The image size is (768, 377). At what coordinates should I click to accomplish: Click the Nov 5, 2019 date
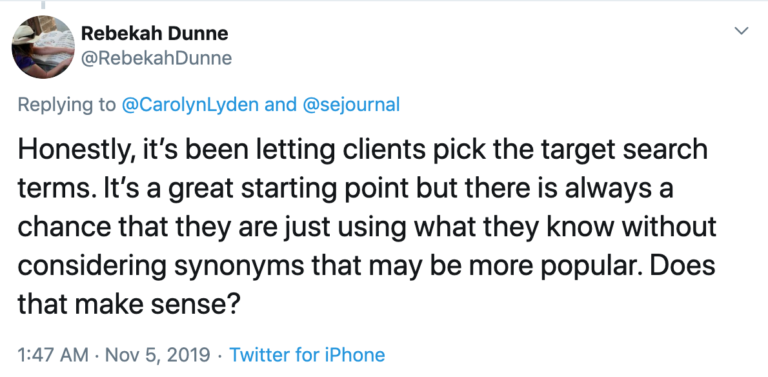[x=157, y=354]
